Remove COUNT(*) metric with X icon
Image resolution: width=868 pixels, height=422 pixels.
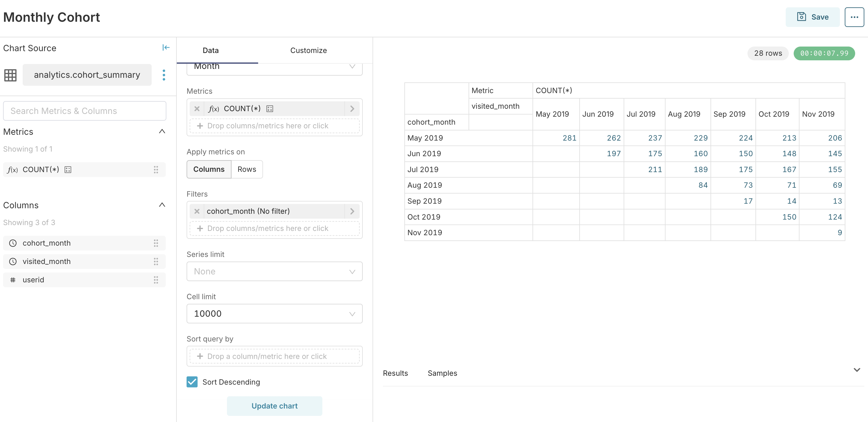point(197,109)
